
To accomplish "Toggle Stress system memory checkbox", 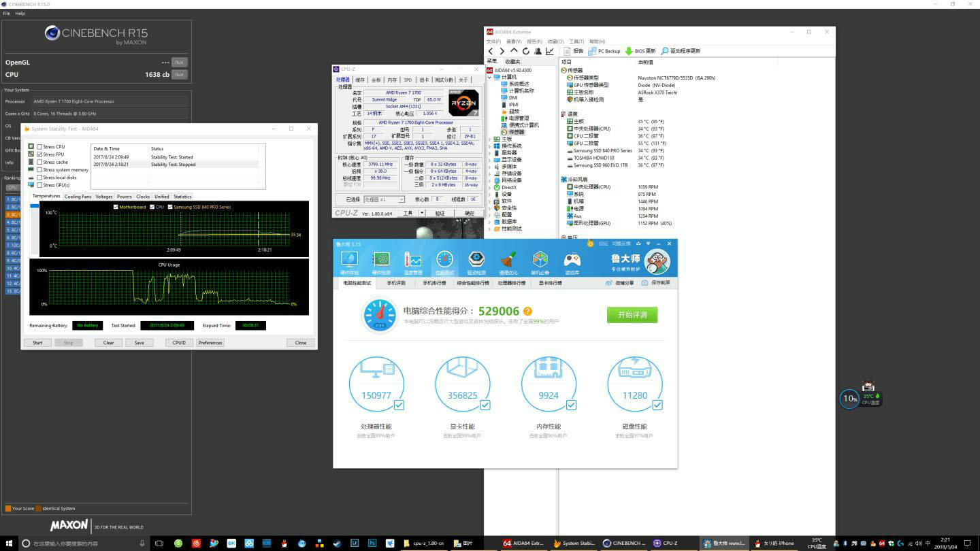I will click(39, 170).
